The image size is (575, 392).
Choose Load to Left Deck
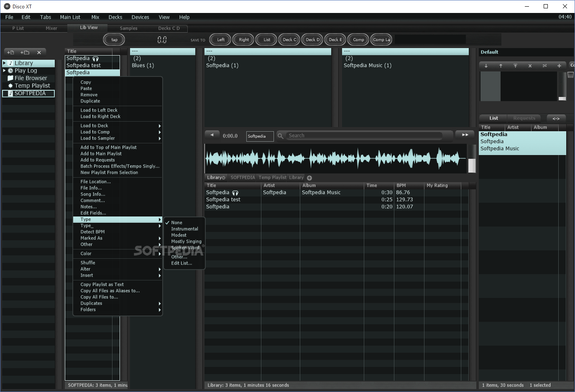(x=118, y=110)
